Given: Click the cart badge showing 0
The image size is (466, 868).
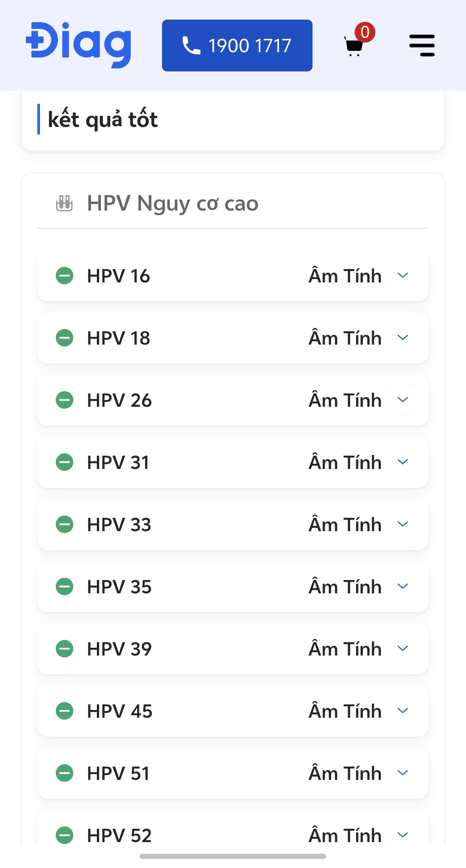Looking at the screenshot, I should coord(365,32).
